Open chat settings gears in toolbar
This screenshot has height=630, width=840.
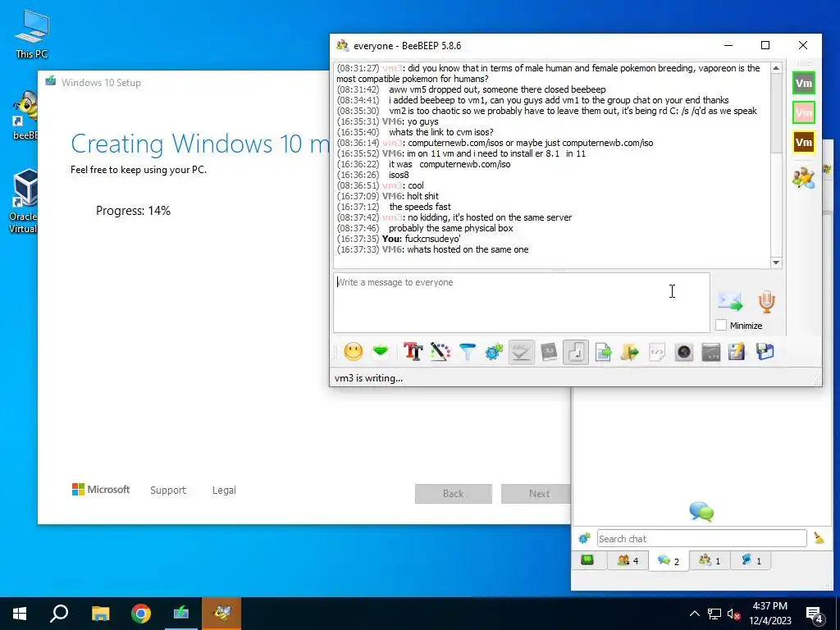494,352
